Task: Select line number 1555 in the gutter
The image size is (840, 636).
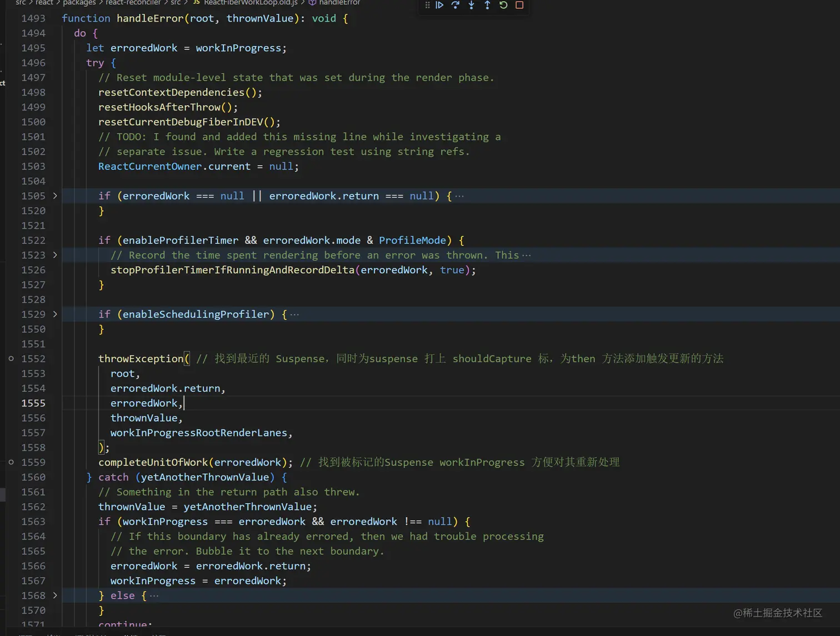Action: click(x=33, y=403)
